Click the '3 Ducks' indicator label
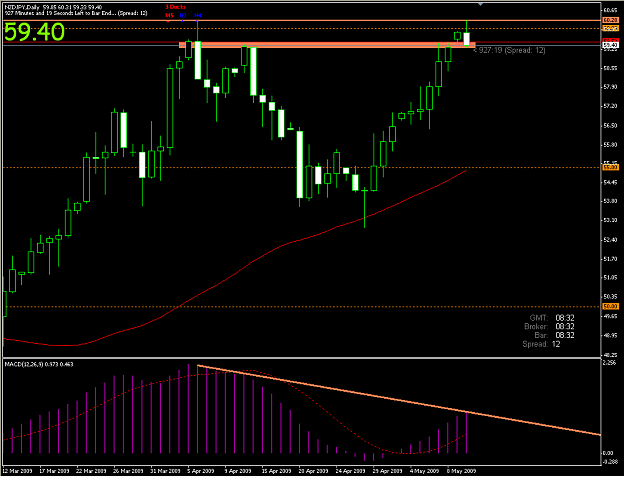The image size is (625, 477). coord(175,7)
